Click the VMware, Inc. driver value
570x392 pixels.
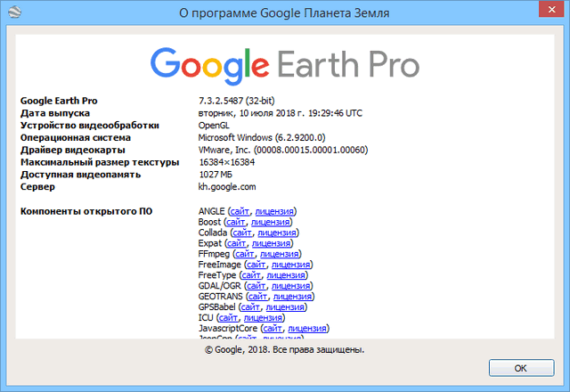point(283,150)
